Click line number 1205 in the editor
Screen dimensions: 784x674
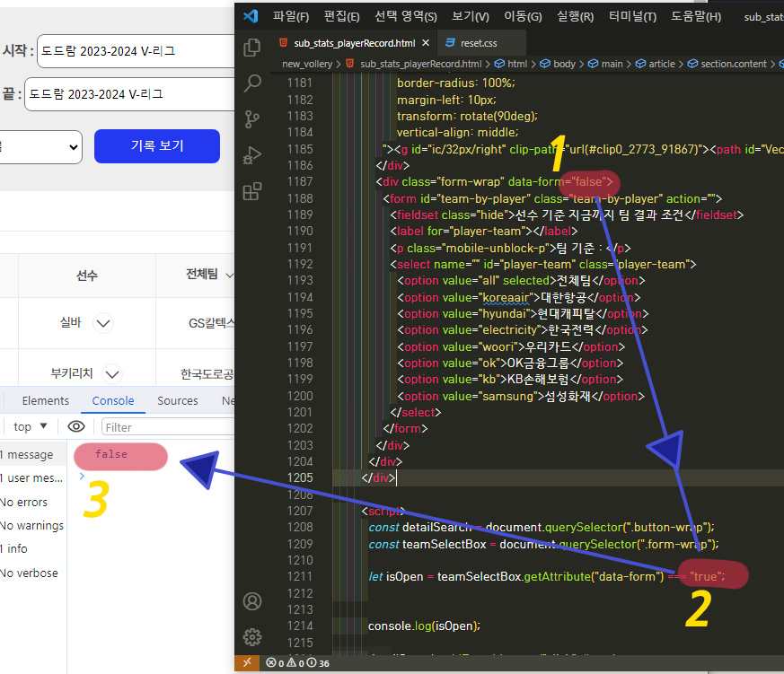coord(299,477)
